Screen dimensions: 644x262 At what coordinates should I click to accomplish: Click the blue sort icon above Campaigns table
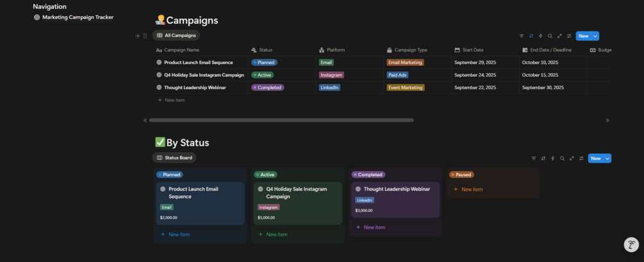click(531, 36)
